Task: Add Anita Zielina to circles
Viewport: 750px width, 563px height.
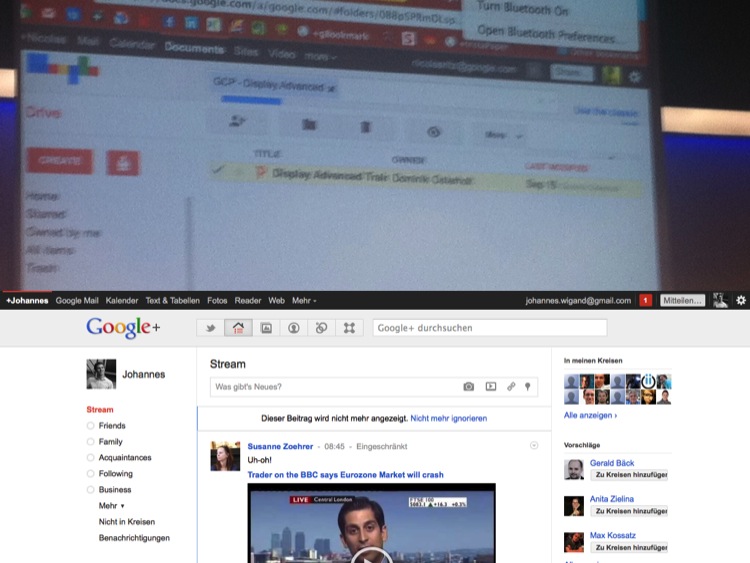Action: (x=629, y=511)
